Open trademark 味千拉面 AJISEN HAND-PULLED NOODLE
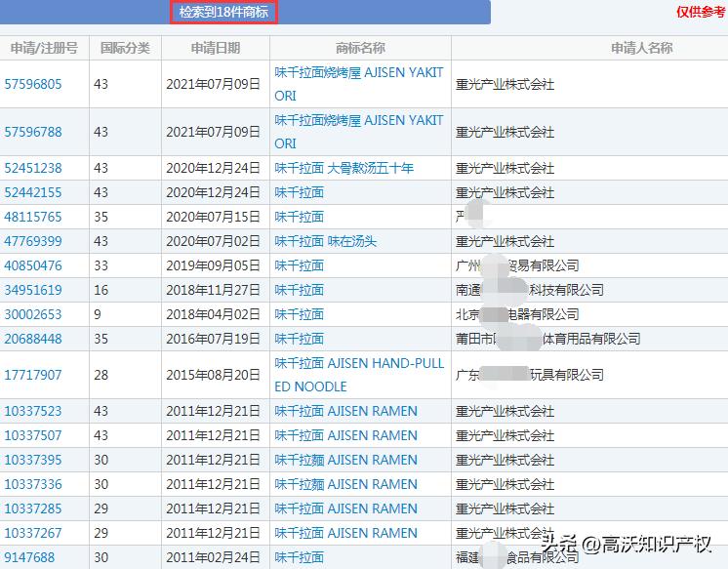Screen dimensions: 728x569 359,375
